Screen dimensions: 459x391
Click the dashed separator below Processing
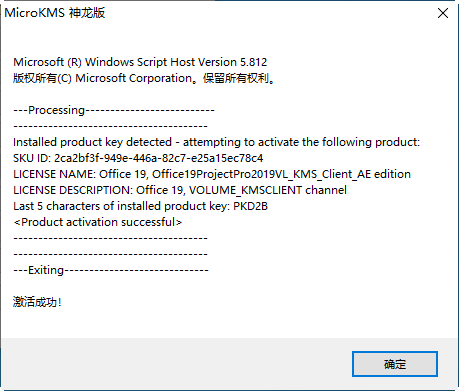click(110, 126)
